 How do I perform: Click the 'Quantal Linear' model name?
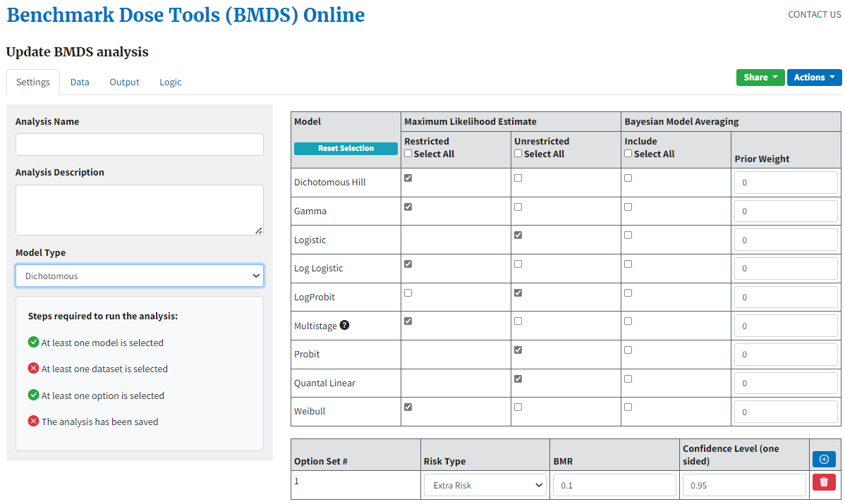point(324,383)
